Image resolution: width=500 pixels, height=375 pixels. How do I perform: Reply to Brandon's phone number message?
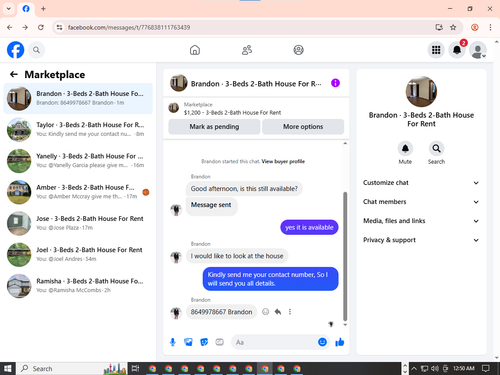click(x=278, y=312)
